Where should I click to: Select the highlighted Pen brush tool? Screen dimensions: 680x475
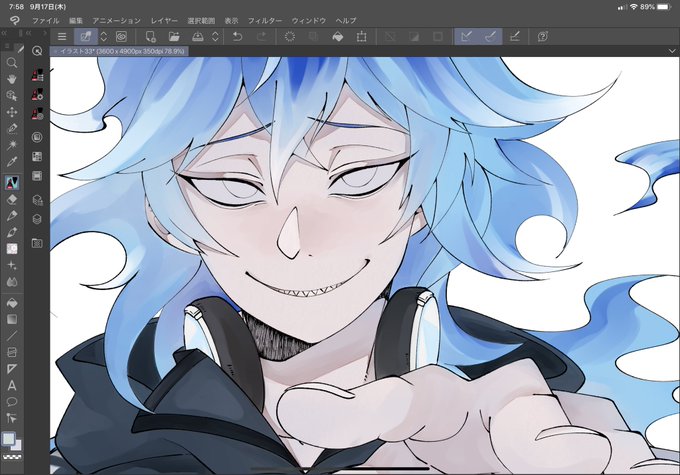point(12,183)
